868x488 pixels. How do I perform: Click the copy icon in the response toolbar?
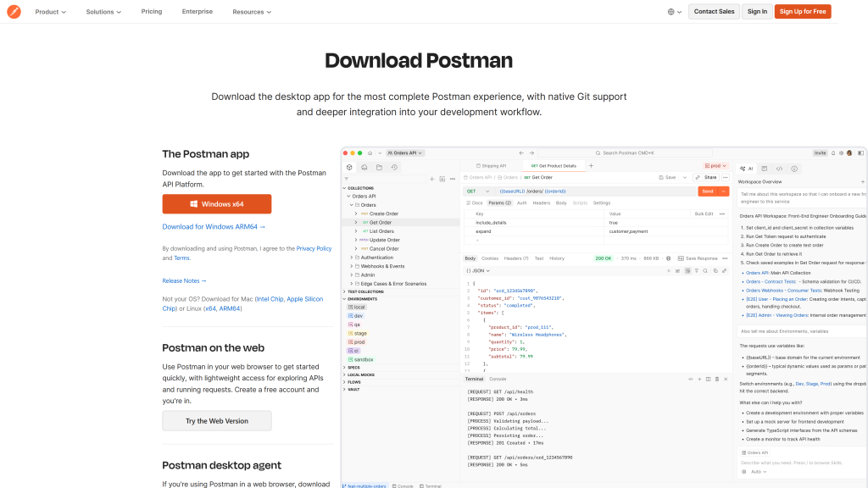pyautogui.click(x=715, y=270)
